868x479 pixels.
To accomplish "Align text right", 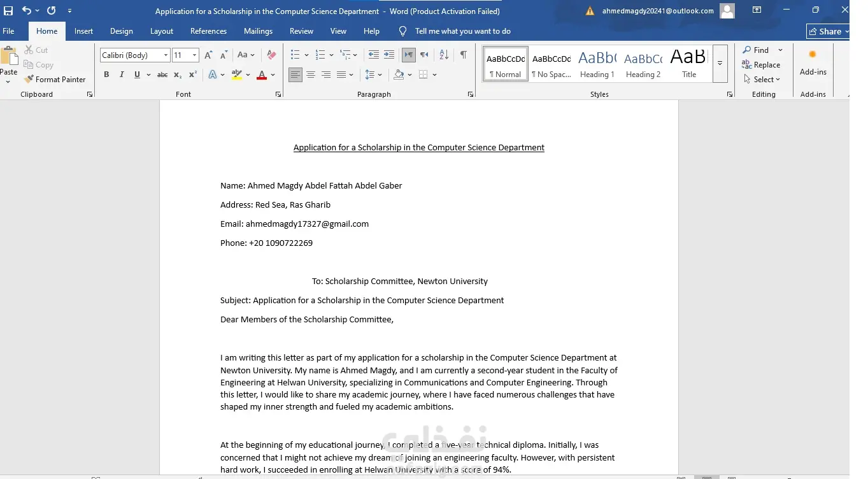I will [326, 75].
